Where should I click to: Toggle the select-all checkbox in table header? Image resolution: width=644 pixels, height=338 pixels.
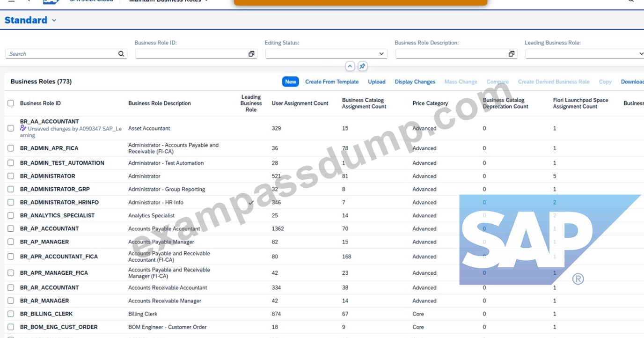[x=11, y=103]
